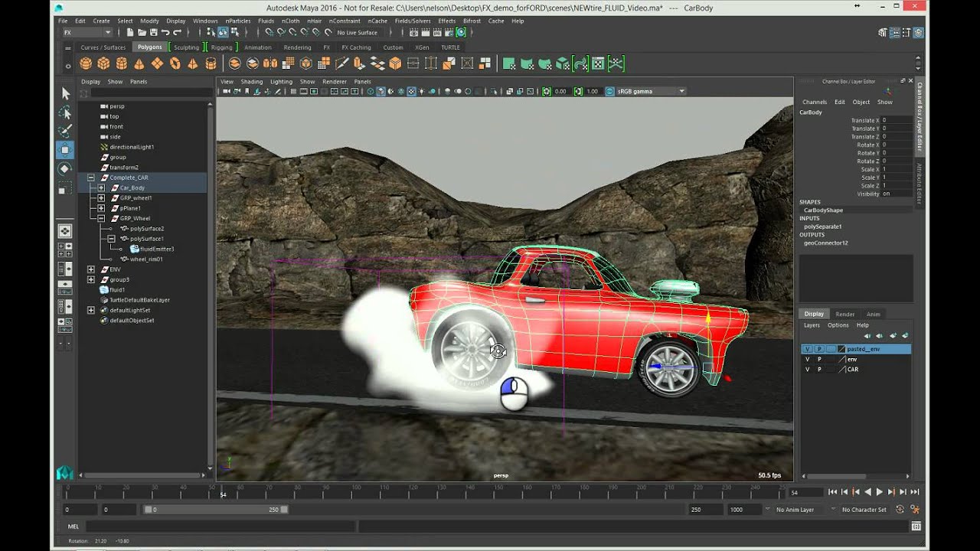The height and width of the screenshot is (551, 980).
Task: Expand the ENV node
Action: pos(91,269)
